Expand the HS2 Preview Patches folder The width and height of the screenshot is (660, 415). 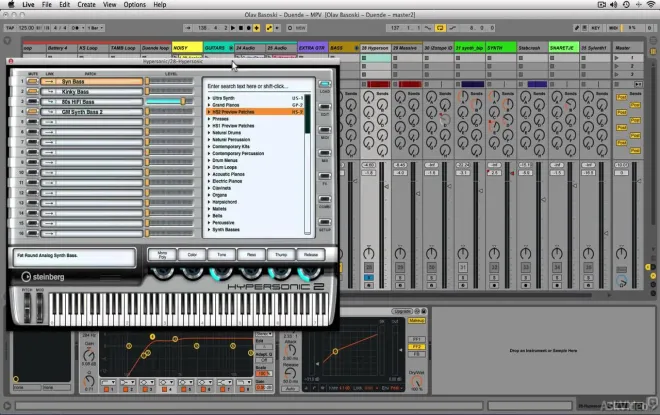coord(209,112)
